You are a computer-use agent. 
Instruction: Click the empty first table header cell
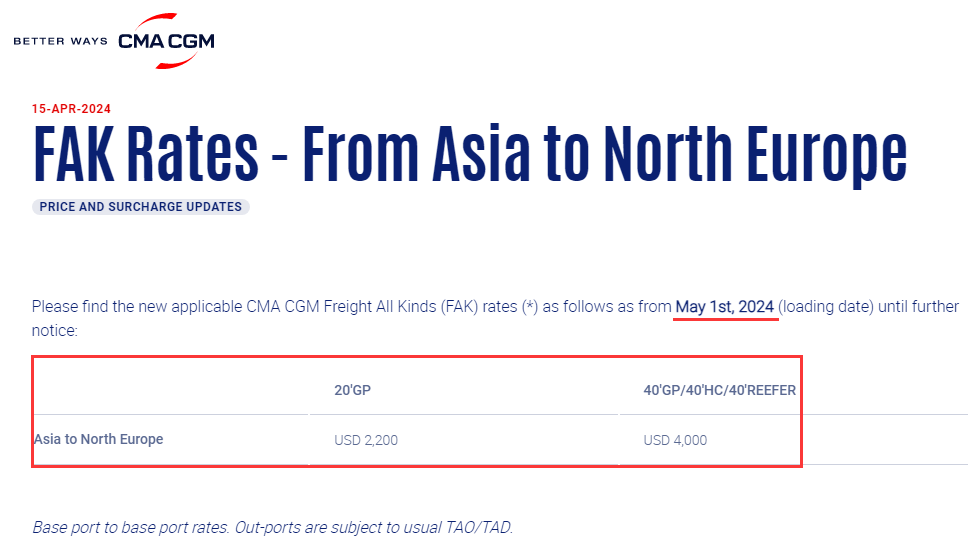pyautogui.click(x=170, y=390)
